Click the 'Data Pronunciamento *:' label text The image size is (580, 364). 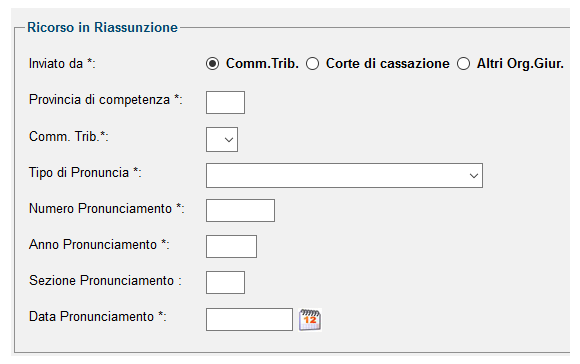coord(98,317)
